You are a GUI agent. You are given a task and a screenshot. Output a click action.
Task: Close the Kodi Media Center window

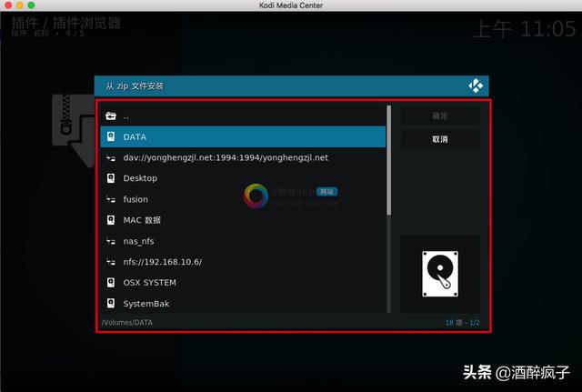pyautogui.click(x=8, y=5)
